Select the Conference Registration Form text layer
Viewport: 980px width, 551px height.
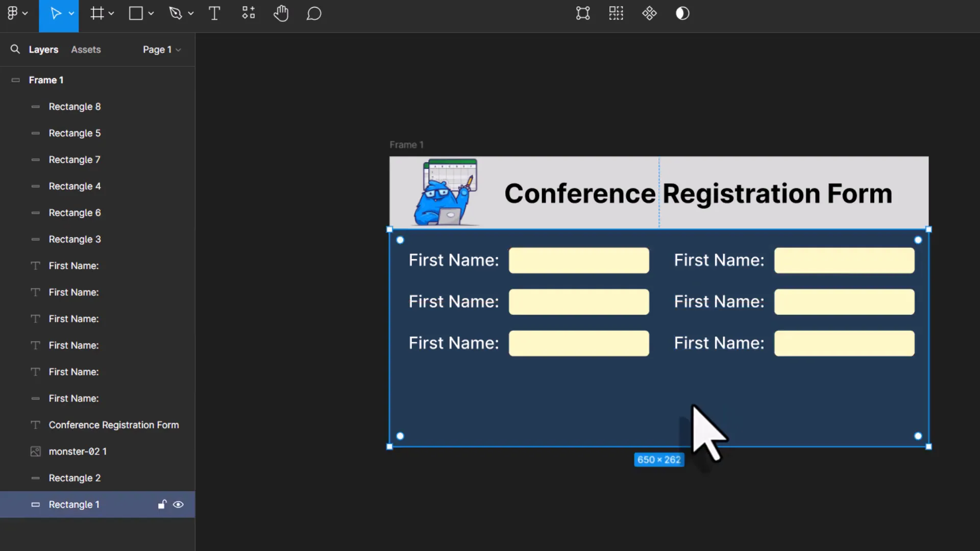(113, 424)
